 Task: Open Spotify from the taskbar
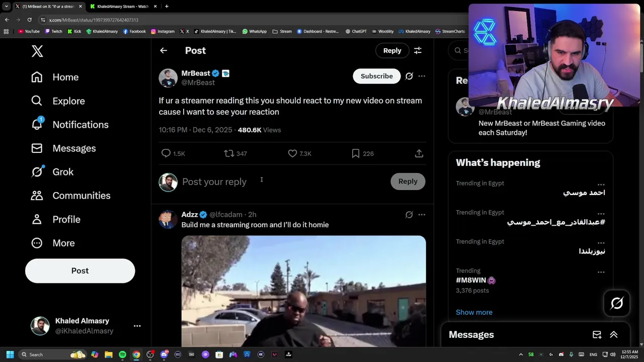tap(122, 354)
